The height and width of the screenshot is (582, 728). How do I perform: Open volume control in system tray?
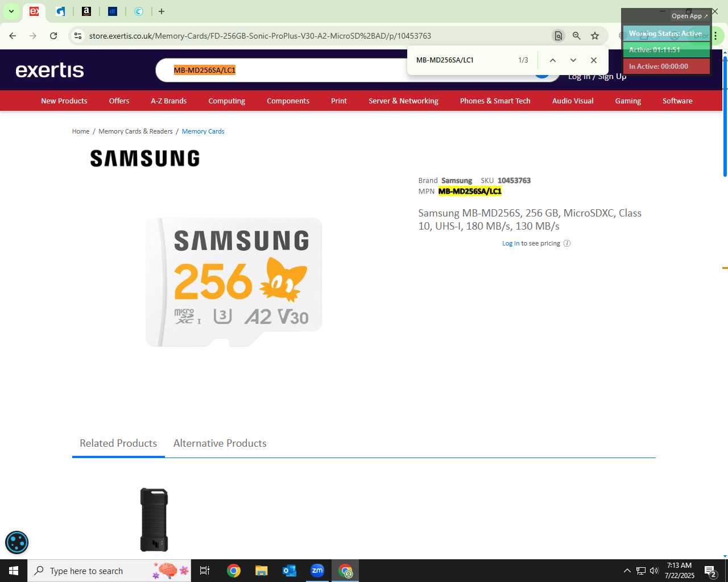654,571
